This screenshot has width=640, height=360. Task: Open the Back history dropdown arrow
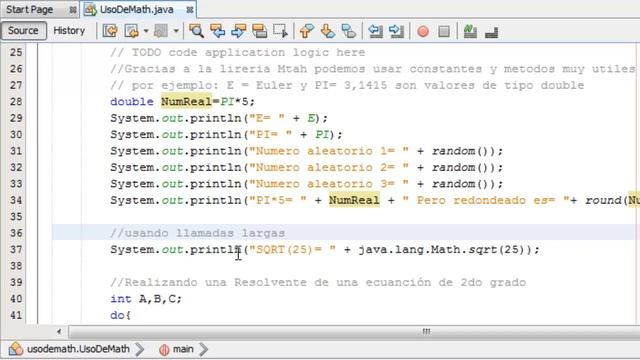pos(146,31)
